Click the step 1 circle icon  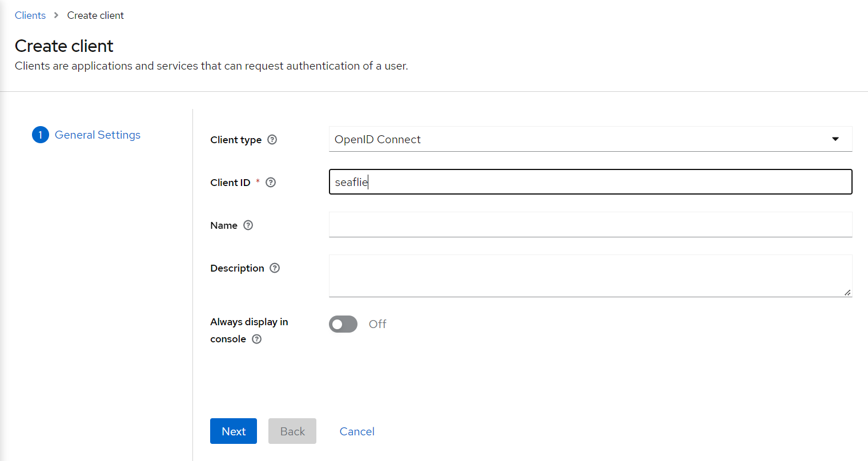pyautogui.click(x=41, y=135)
